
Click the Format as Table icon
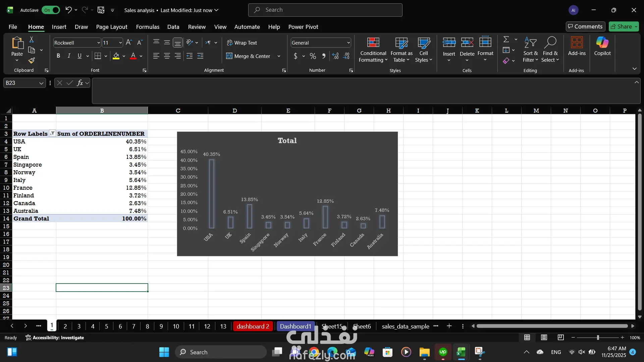click(x=401, y=43)
